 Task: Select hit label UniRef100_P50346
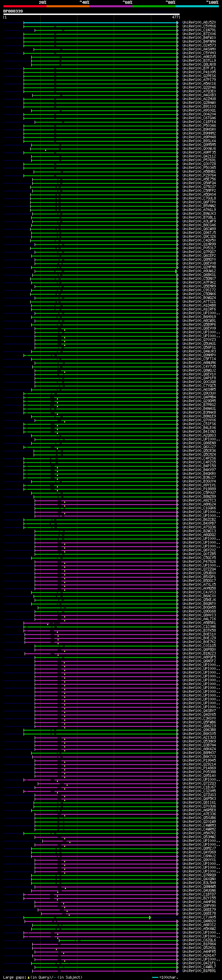pyautogui.click(x=199, y=125)
